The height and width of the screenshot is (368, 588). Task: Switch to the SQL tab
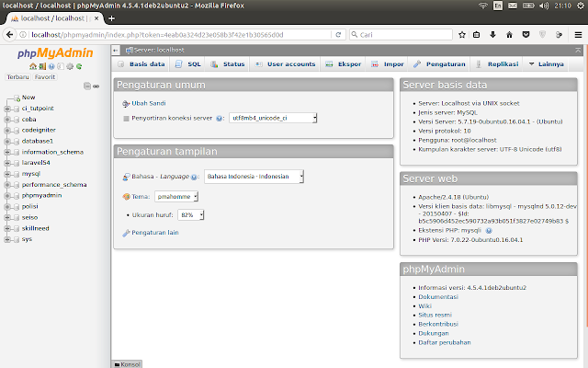click(188, 64)
